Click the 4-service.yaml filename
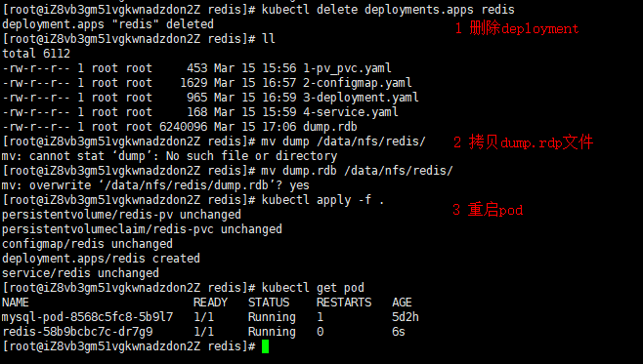The image size is (643, 364). pos(351,112)
